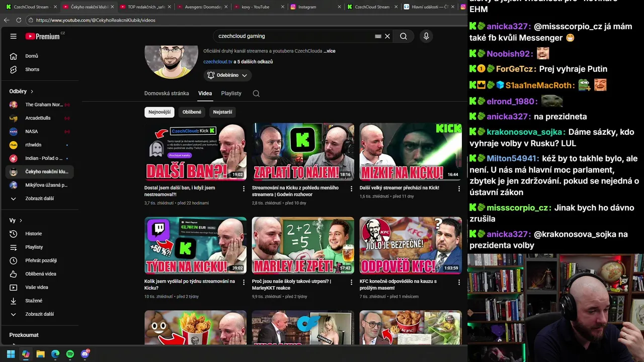Open the czechcloud.tv link
The height and width of the screenshot is (362, 644).
[x=218, y=62]
